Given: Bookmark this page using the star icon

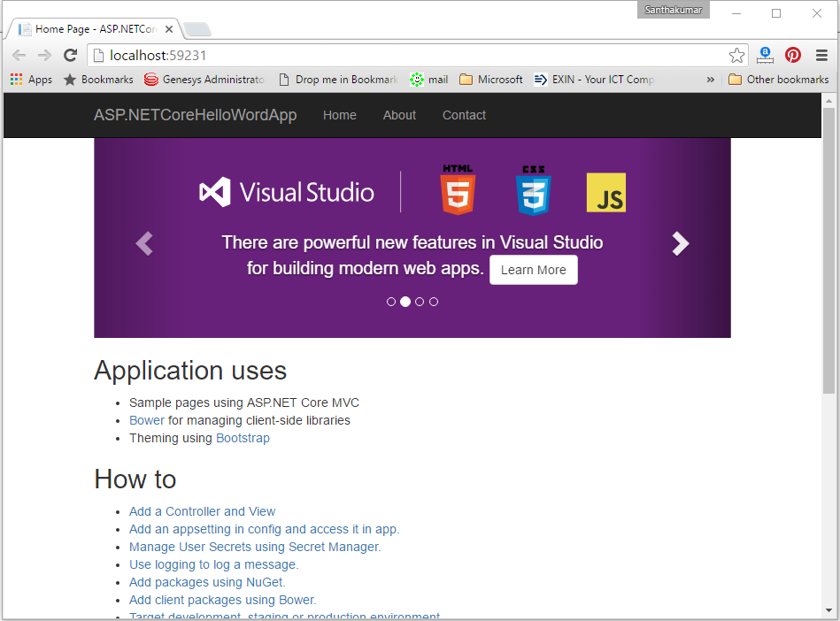Looking at the screenshot, I should point(736,56).
